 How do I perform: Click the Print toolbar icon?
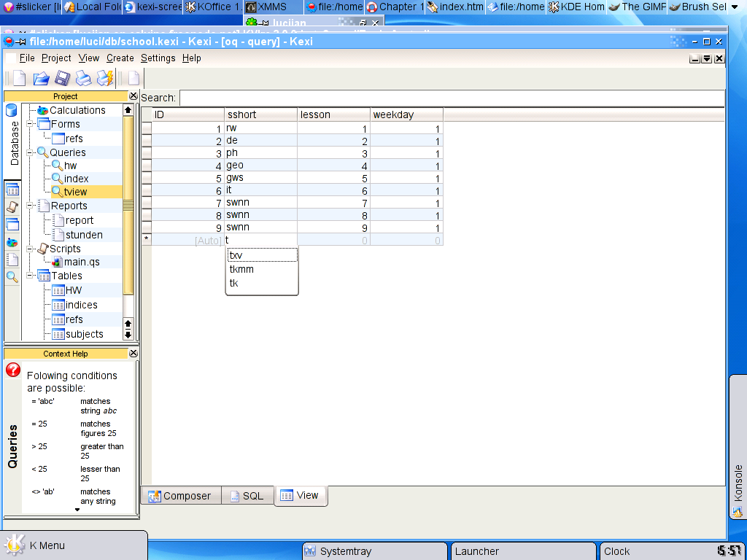tap(84, 78)
